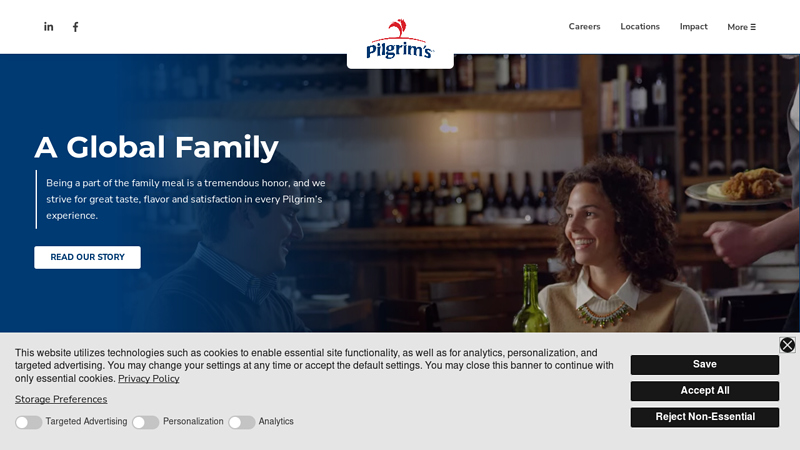Open the Careers menu item

click(584, 27)
